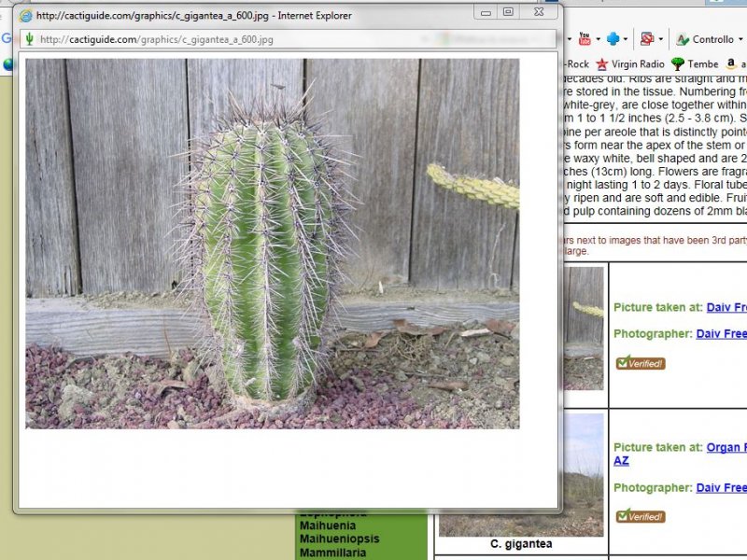Click the Controllo spell-check icon
Viewport: 747px width, 560px height.
[683, 39]
